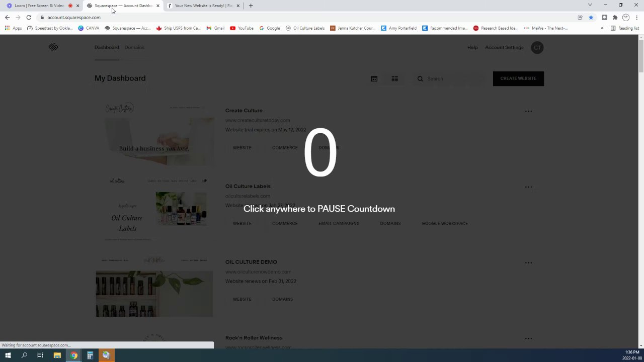Open File Explorer from the taskbar

click(57, 355)
